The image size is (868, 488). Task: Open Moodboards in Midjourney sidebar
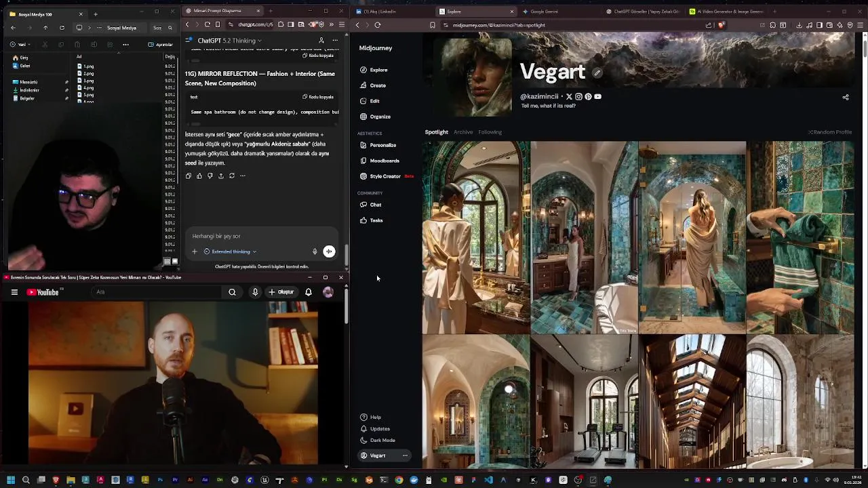(x=379, y=161)
